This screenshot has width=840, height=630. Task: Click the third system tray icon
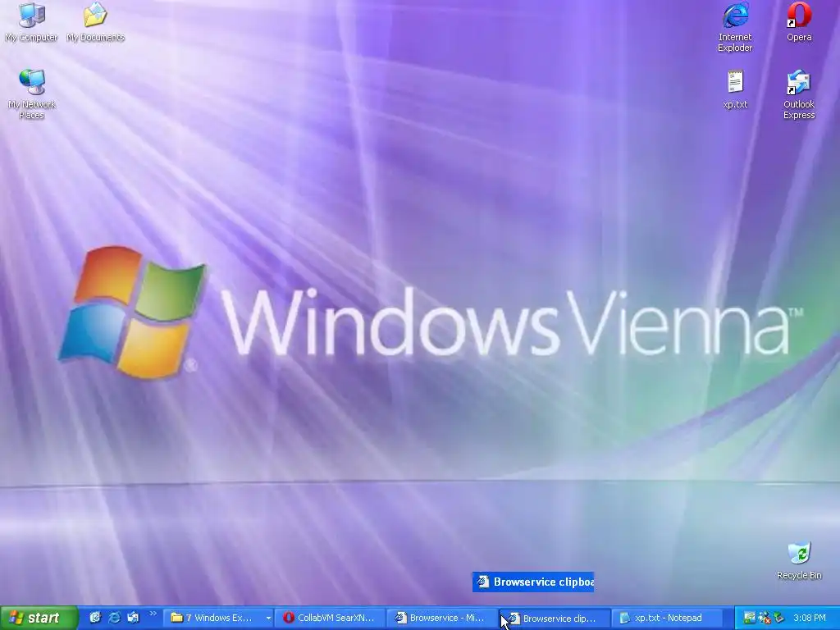[779, 618]
